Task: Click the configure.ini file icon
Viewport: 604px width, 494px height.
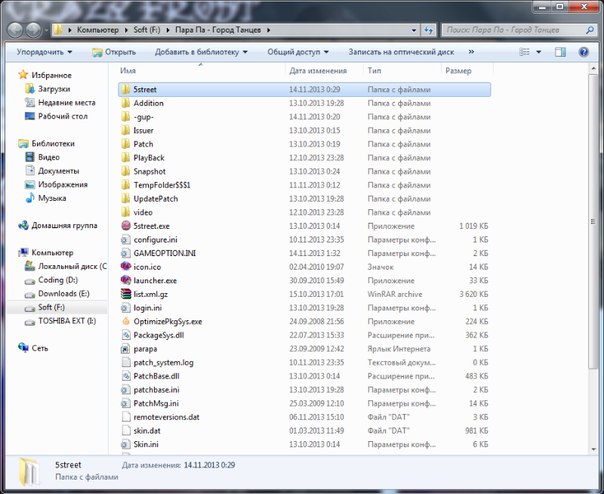Action: [x=126, y=239]
